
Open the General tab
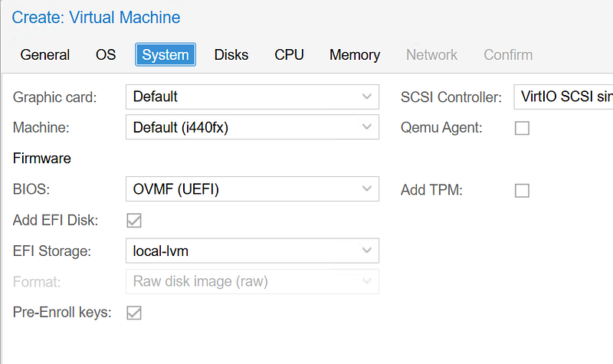[x=45, y=55]
